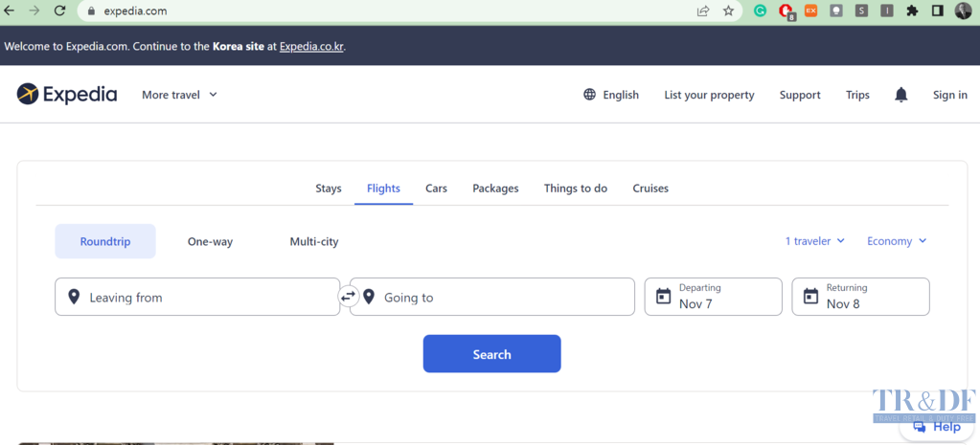Click the blue Search button
980x445 pixels.
pyautogui.click(x=491, y=354)
